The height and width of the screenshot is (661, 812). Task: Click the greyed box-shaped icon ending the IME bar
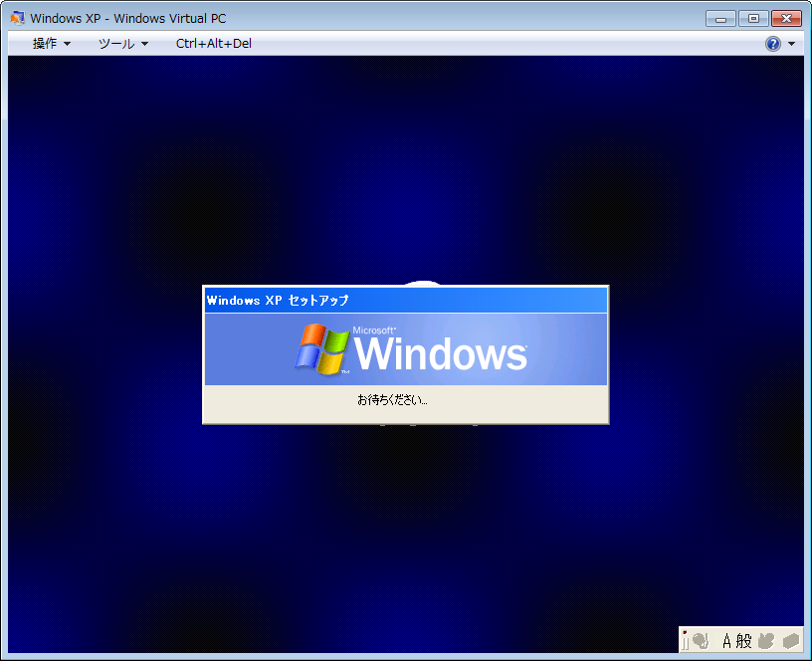(x=791, y=641)
